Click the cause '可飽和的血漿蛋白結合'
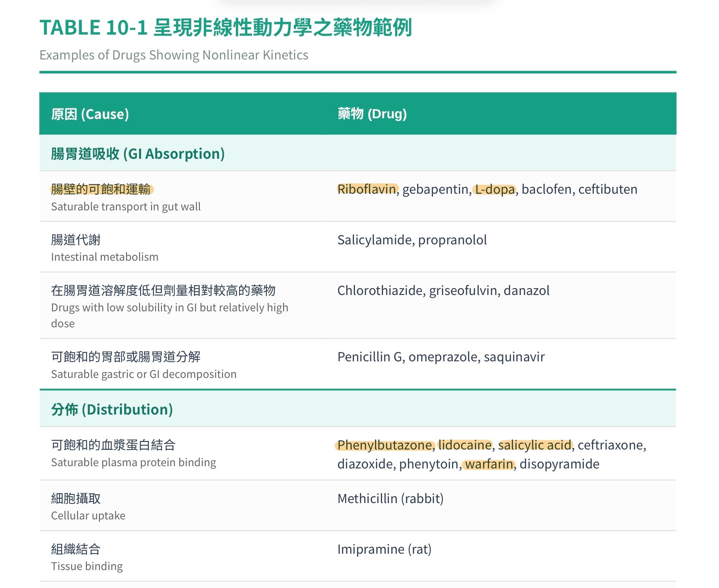This screenshot has height=588, width=719. [x=113, y=445]
